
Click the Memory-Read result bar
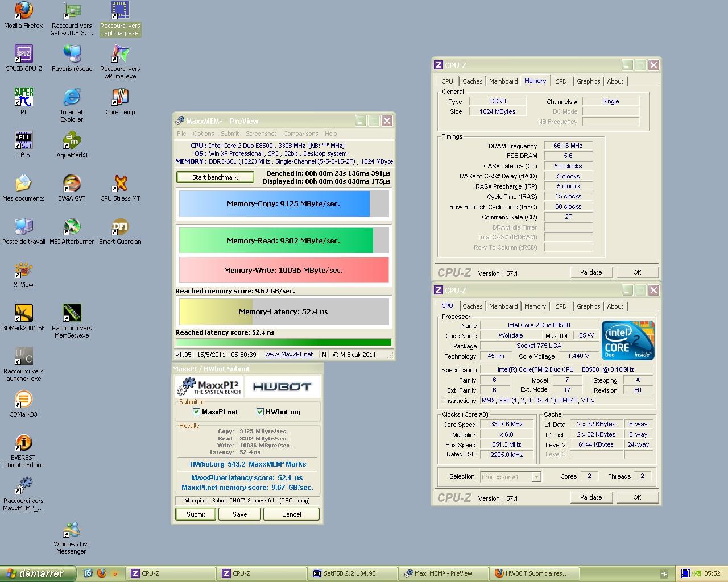pos(284,240)
